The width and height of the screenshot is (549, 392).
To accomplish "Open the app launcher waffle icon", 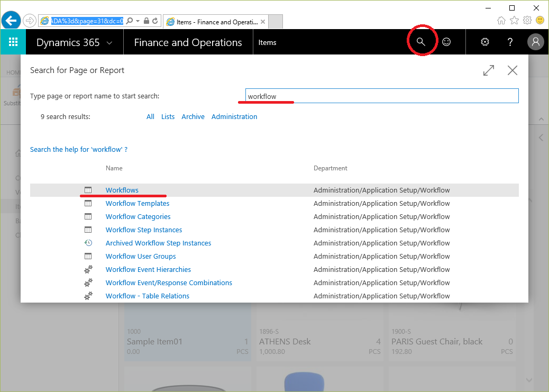I will 13,42.
